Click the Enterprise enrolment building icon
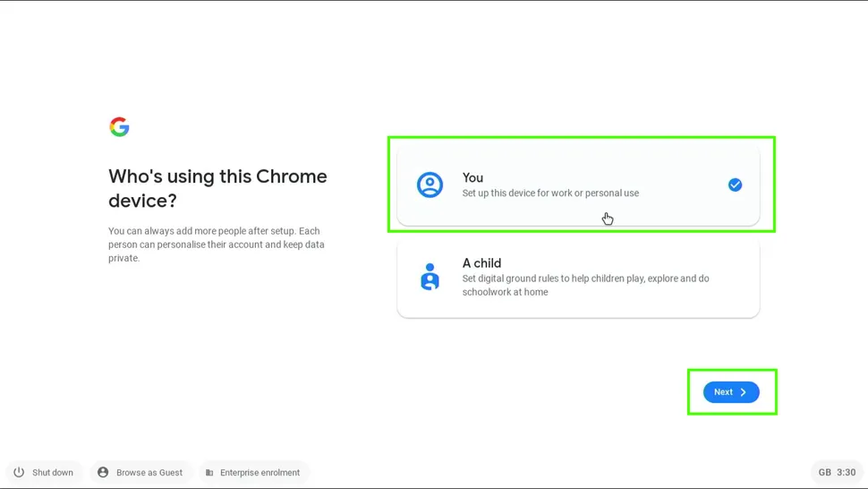Screen dimensions: 868x489 coord(209,472)
